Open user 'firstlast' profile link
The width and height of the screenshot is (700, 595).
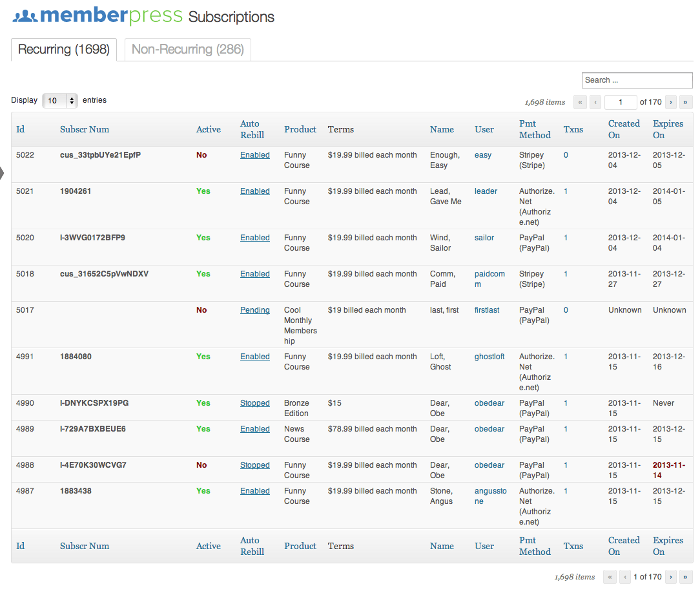click(487, 310)
